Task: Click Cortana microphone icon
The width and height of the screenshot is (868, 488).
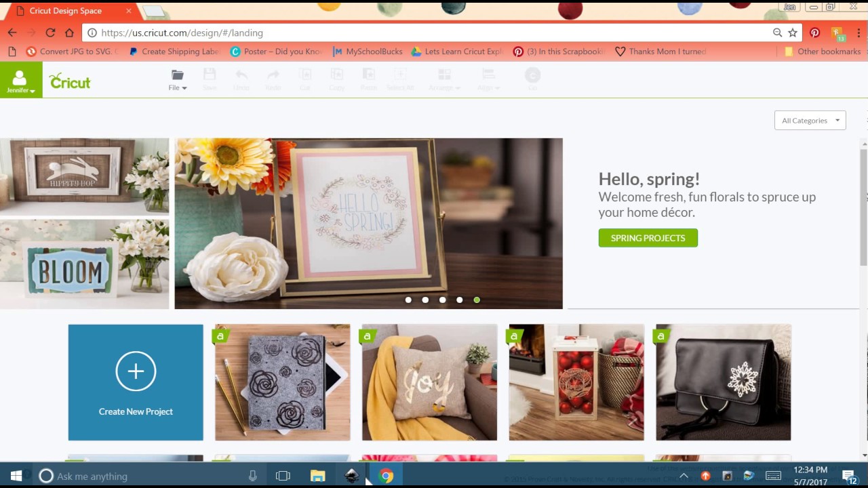Action: [x=252, y=476]
